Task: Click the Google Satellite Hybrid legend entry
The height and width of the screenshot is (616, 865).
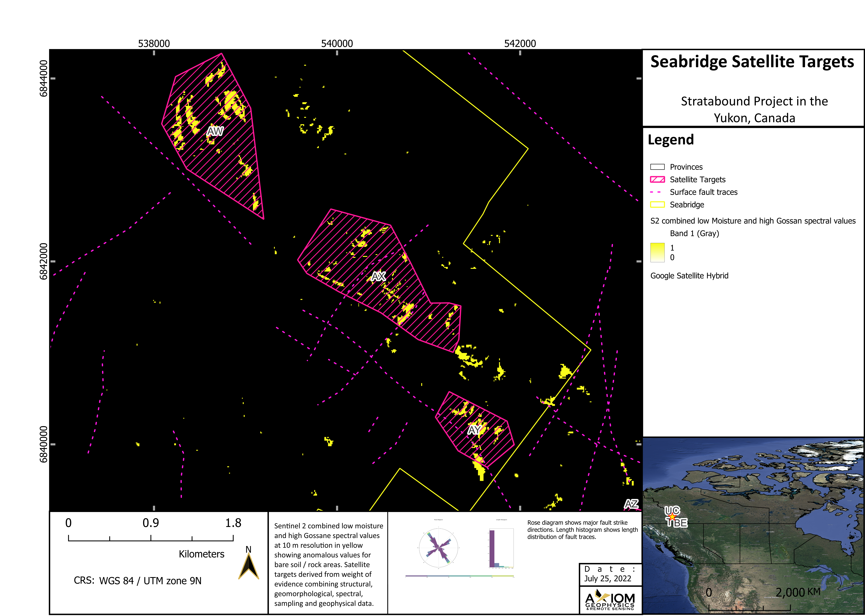Action: [x=689, y=276]
